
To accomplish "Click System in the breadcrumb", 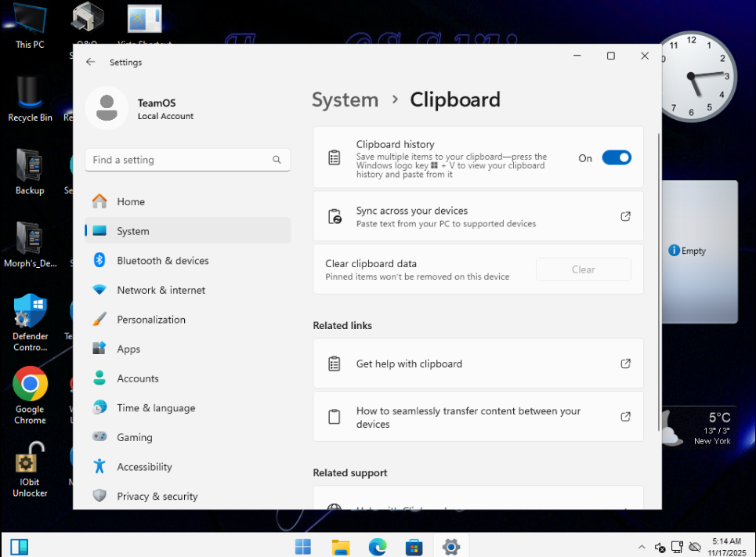I will point(345,100).
